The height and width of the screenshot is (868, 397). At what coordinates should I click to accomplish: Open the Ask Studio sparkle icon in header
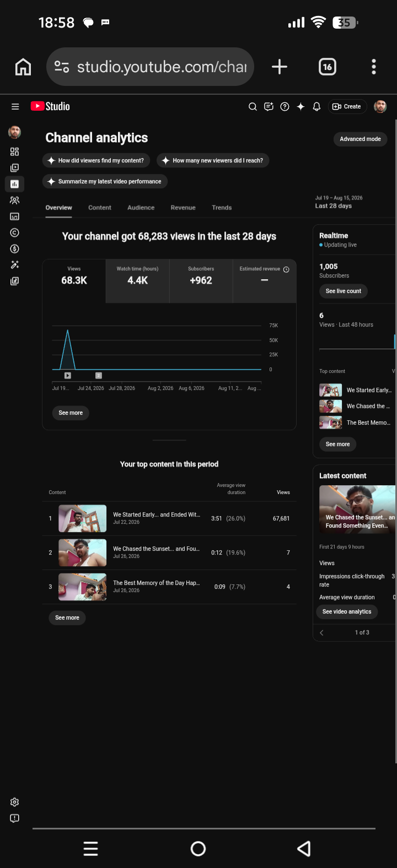click(x=301, y=107)
